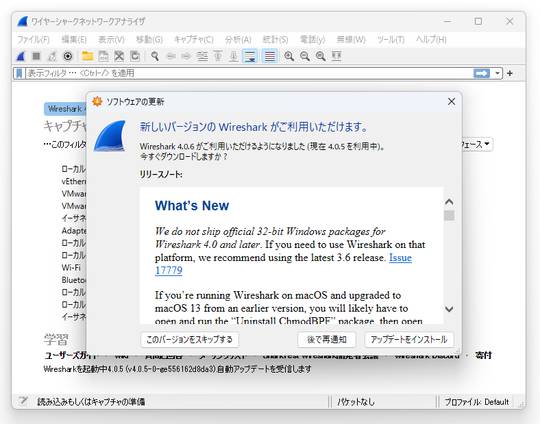The height and width of the screenshot is (424, 540).
Task: Open 編集(E) menu
Action: point(74,40)
